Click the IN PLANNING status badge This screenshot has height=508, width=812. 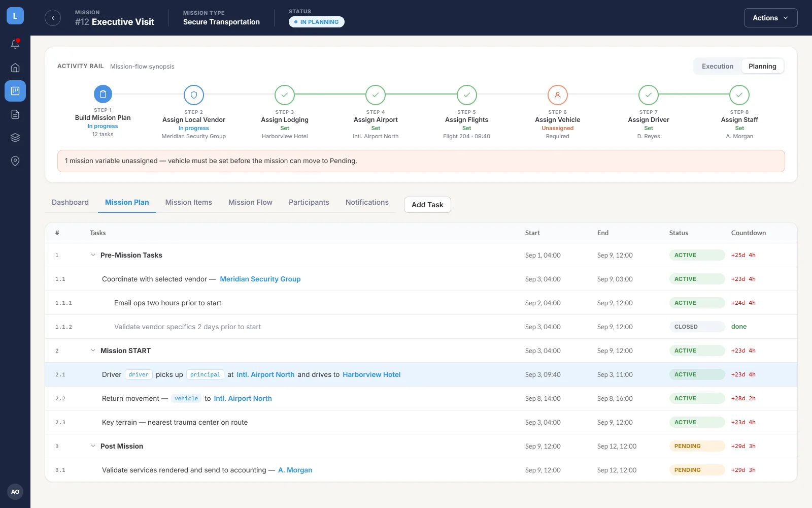317,22
